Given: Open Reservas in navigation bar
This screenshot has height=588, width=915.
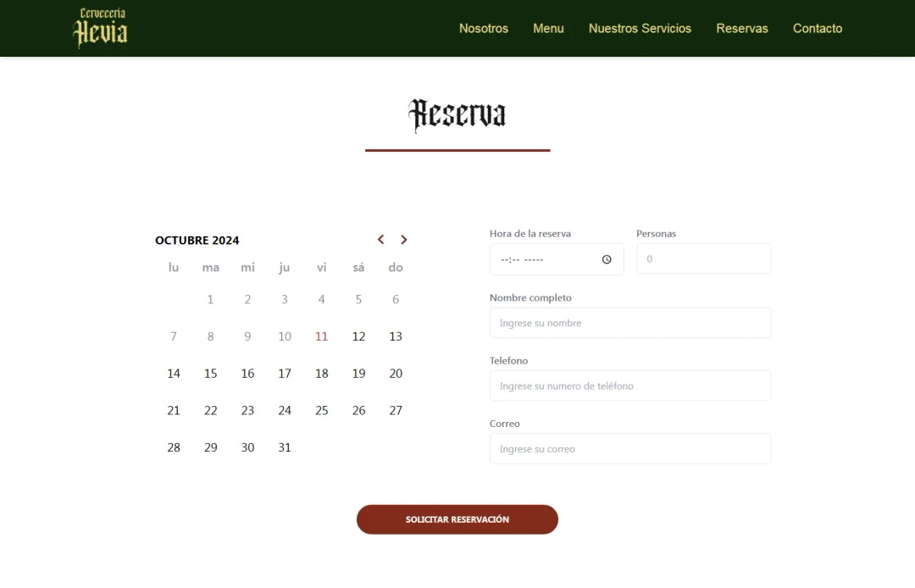Looking at the screenshot, I should pyautogui.click(x=742, y=29).
